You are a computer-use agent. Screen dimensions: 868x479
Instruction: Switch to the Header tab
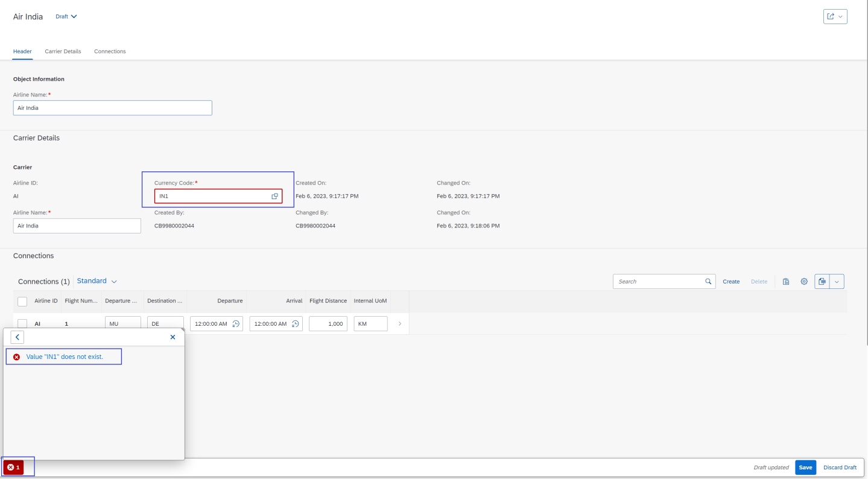[x=22, y=51]
